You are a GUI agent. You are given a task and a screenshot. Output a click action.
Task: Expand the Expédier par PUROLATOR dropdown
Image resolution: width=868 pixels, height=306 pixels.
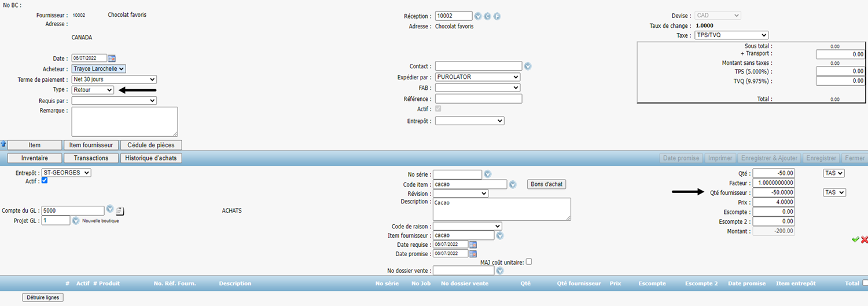pos(477,77)
